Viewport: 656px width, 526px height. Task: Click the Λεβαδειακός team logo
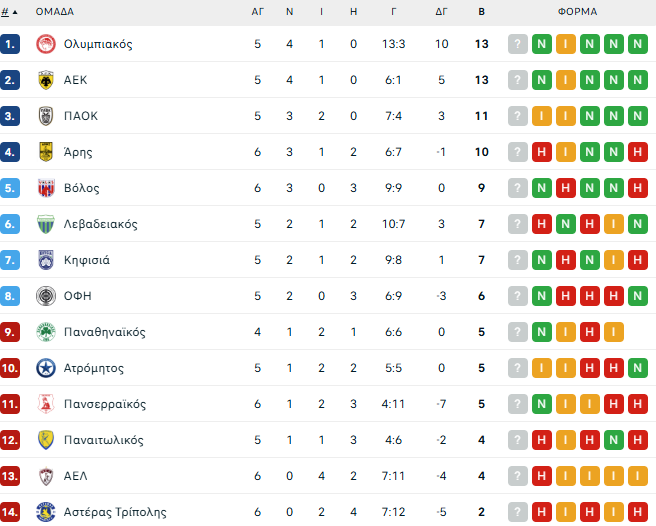[x=45, y=224]
